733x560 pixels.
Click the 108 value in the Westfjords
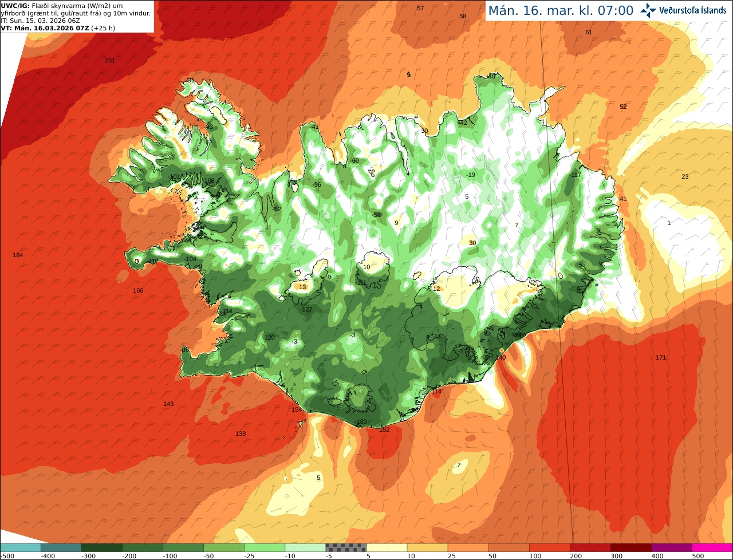pyautogui.click(x=210, y=180)
